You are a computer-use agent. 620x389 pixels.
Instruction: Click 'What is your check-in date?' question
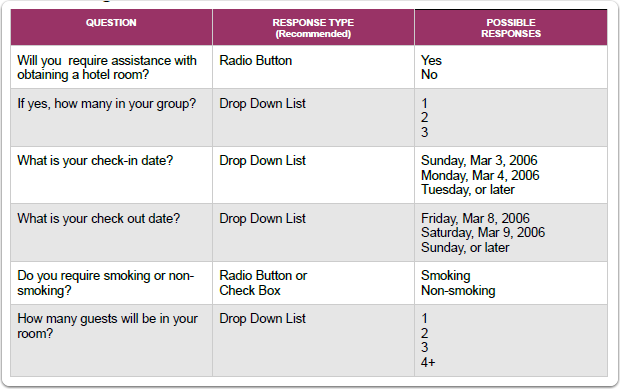click(95, 161)
